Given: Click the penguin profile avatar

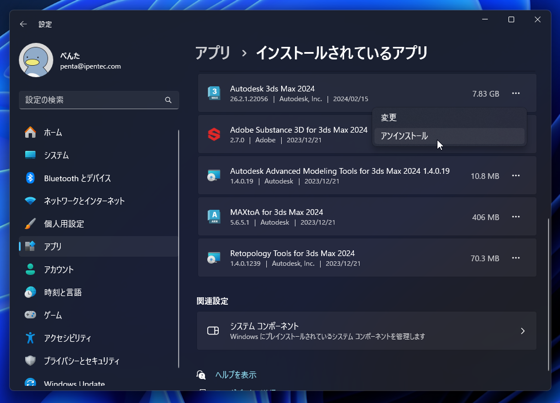Looking at the screenshot, I should (x=36, y=60).
